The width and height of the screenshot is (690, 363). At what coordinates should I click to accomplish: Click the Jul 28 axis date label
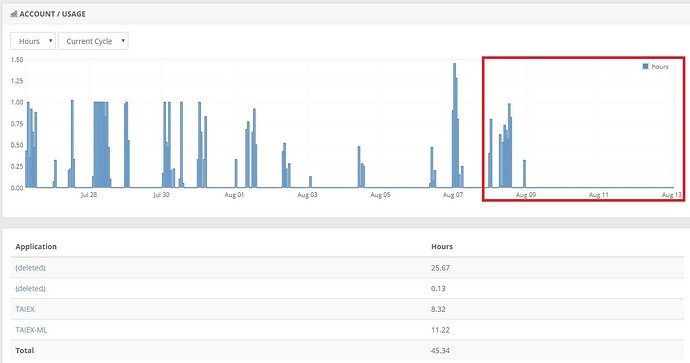pos(89,194)
